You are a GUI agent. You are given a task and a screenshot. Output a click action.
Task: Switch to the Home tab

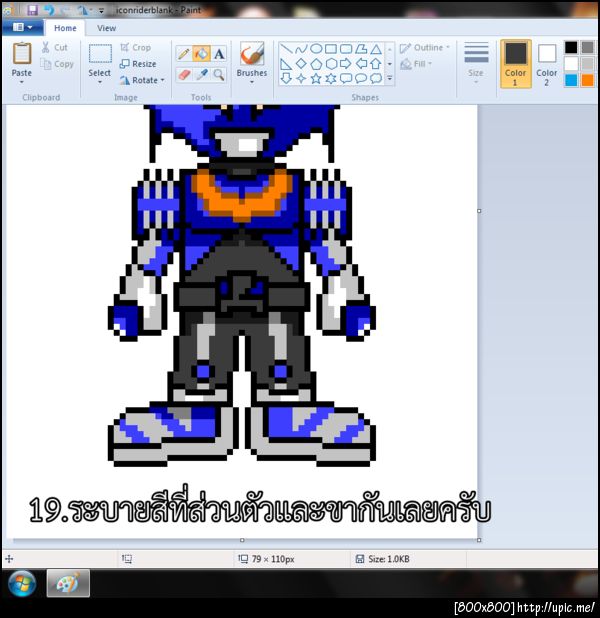click(65, 28)
